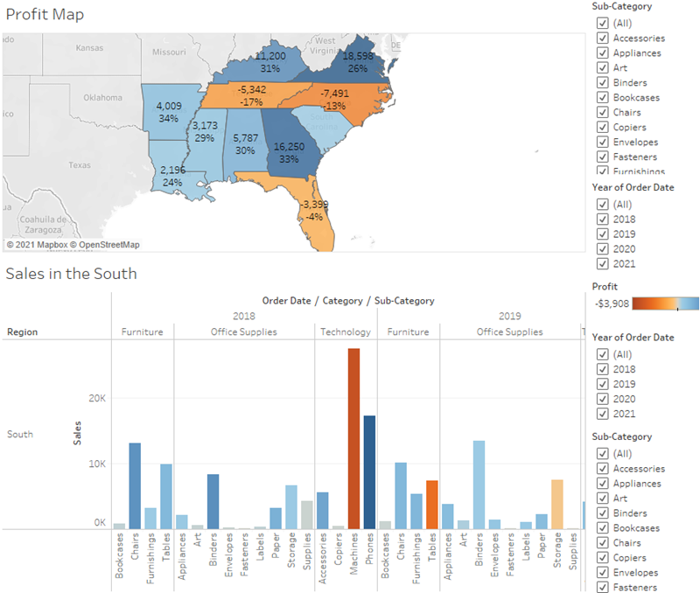This screenshot has height=593, width=700.
Task: Toggle the "(All)" Sub-Category checkbox
Action: coord(603,23)
